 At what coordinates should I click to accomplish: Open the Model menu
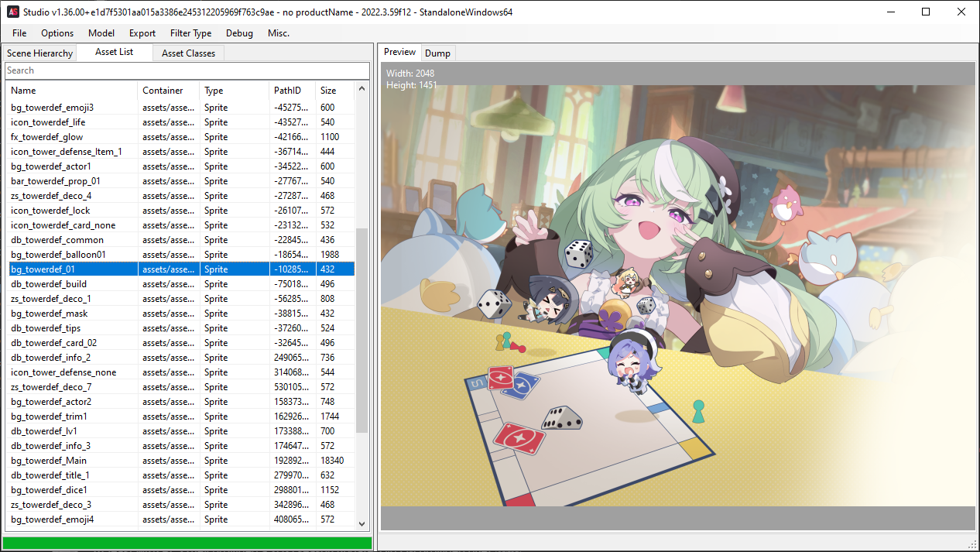(x=101, y=33)
